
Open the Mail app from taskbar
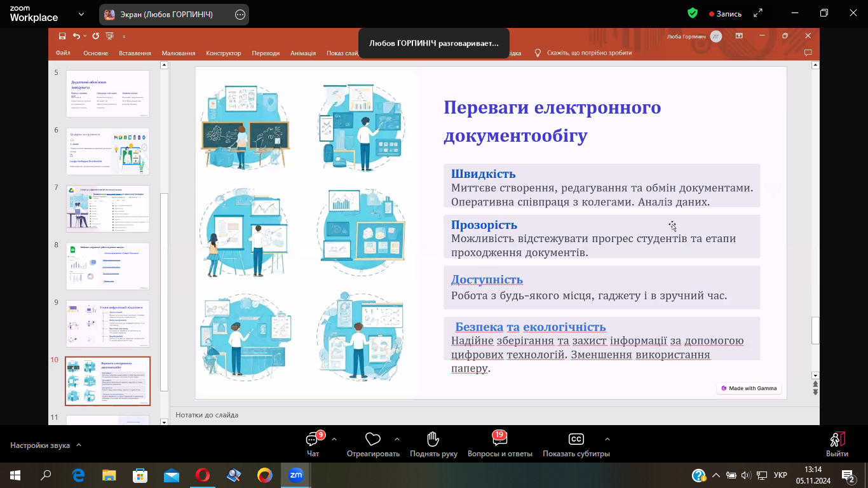172,475
